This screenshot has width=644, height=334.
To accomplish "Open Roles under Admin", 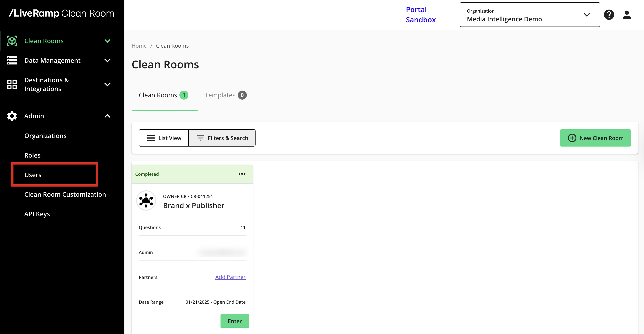I will [32, 155].
